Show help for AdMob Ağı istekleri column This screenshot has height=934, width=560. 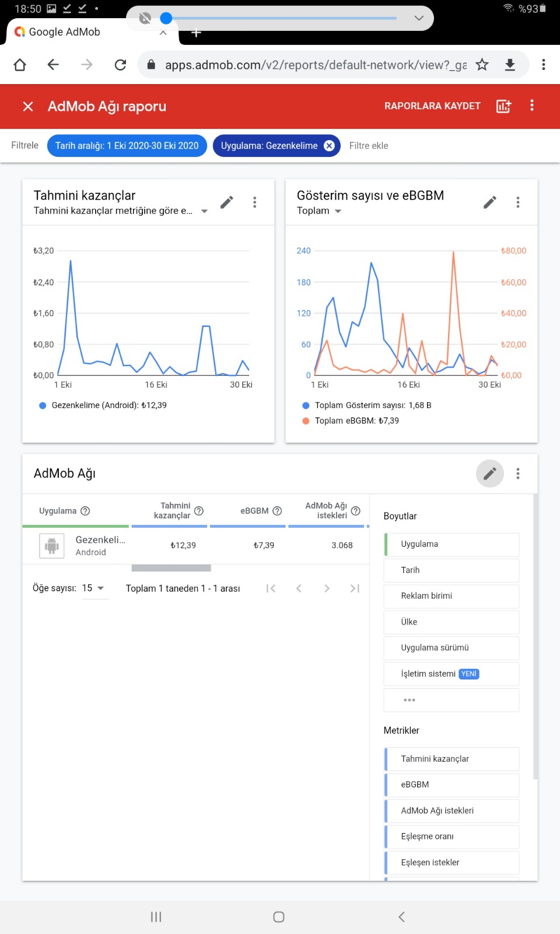(x=356, y=511)
